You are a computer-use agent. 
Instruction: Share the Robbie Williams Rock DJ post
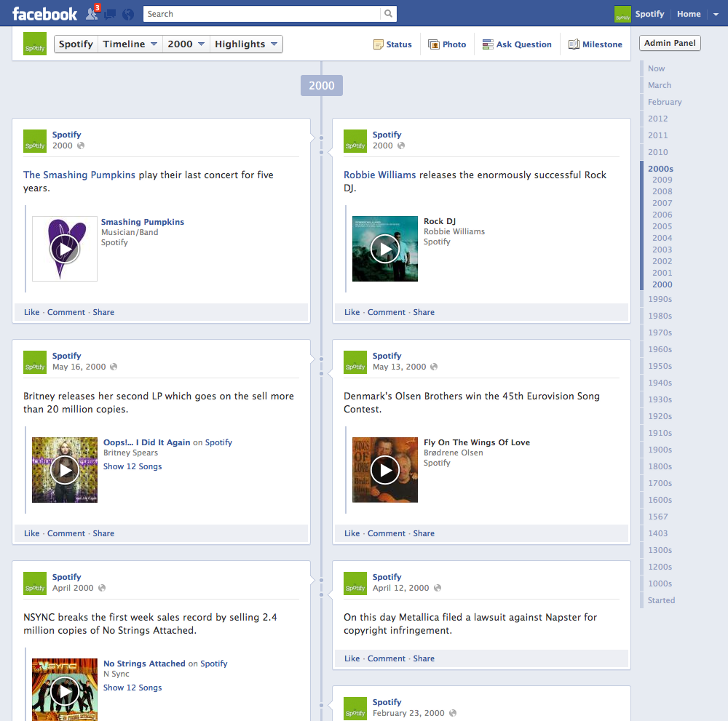(x=424, y=312)
